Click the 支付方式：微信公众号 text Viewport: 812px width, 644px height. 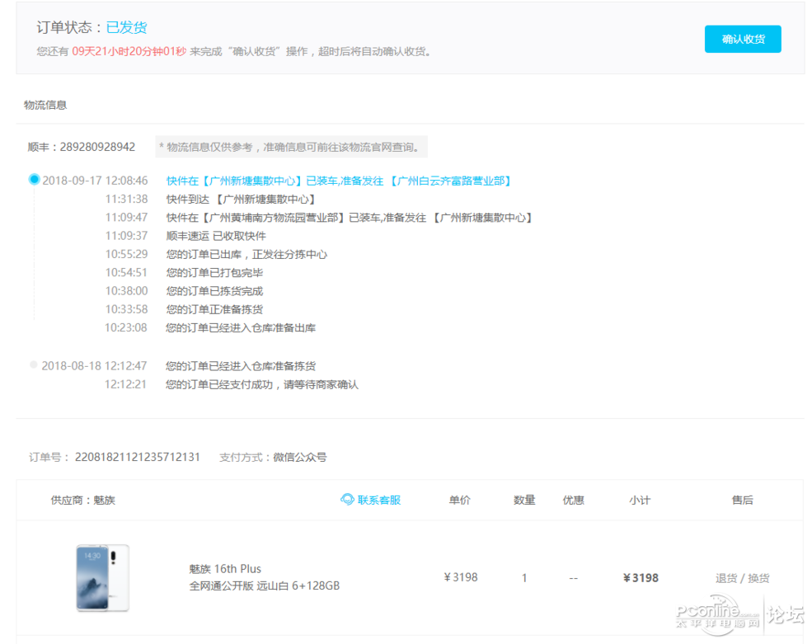tap(273, 458)
